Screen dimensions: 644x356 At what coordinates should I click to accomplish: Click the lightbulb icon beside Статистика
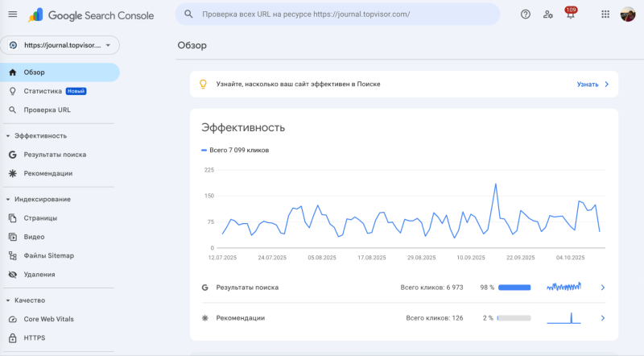(13, 91)
